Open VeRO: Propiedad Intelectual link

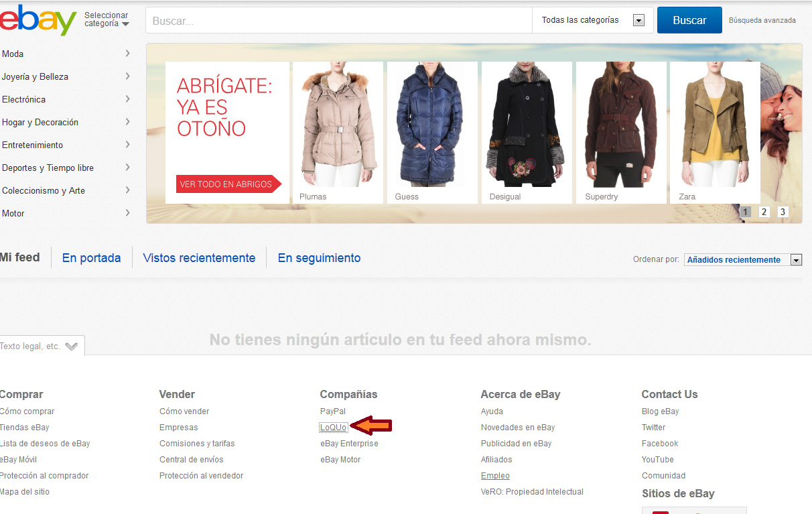pyautogui.click(x=532, y=492)
